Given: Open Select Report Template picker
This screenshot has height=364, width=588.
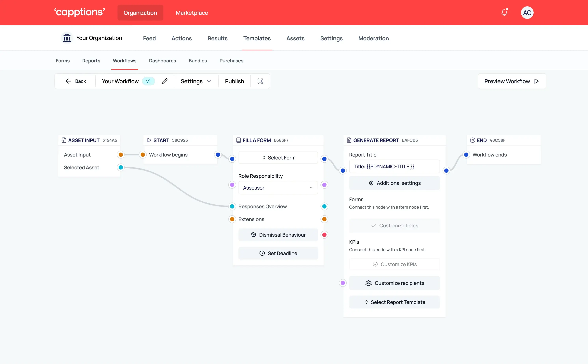Looking at the screenshot, I should pyautogui.click(x=394, y=302).
